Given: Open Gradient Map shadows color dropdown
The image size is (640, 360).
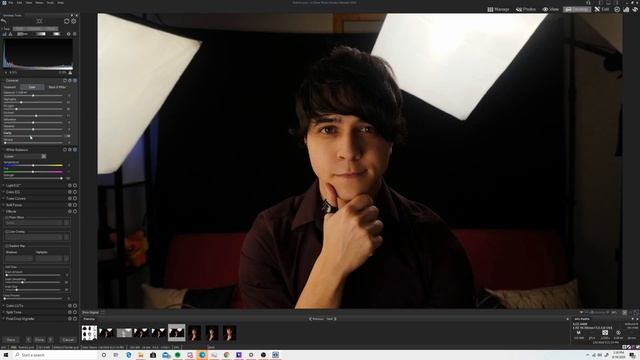Looking at the screenshot, I should point(19,258).
